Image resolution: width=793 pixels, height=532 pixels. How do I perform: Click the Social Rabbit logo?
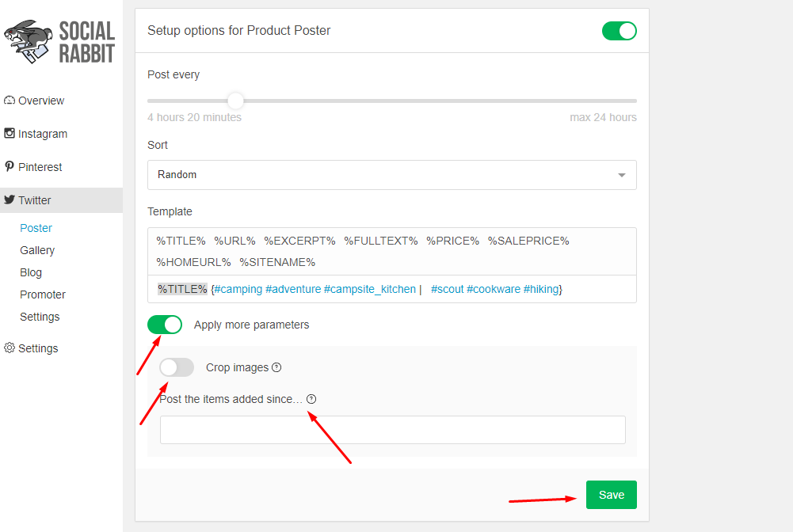pos(59,42)
